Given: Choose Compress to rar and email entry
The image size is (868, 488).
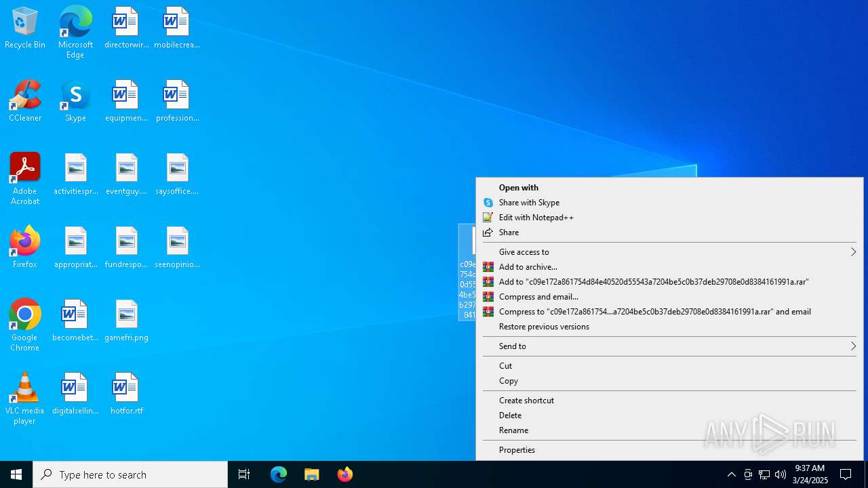Looking at the screenshot, I should (669, 312).
